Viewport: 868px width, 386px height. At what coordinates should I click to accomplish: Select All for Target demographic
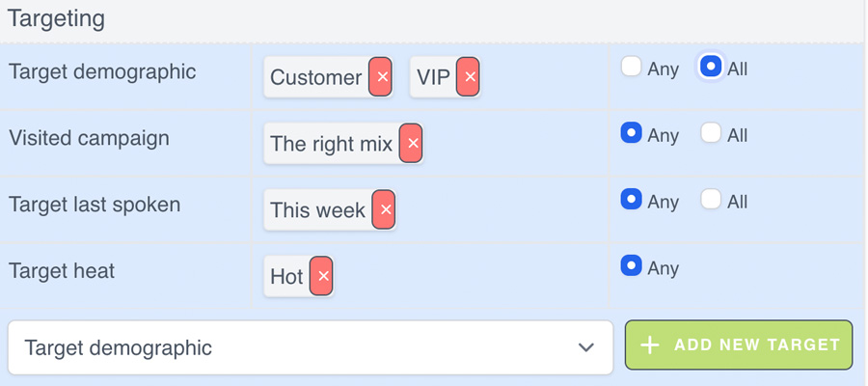711,68
